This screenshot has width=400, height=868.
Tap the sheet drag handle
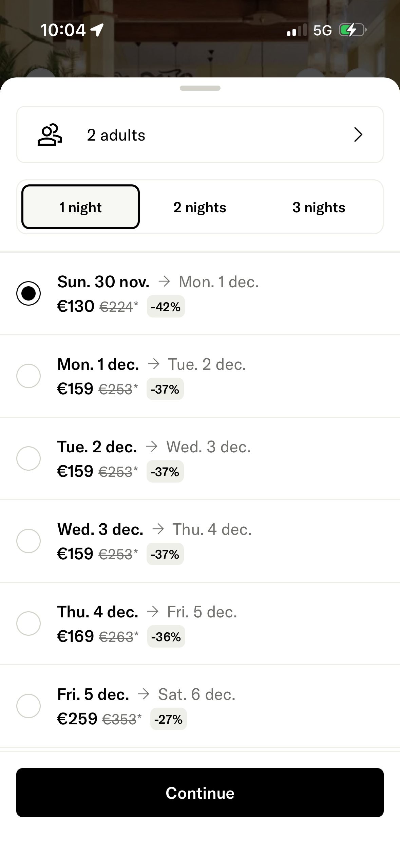(200, 88)
